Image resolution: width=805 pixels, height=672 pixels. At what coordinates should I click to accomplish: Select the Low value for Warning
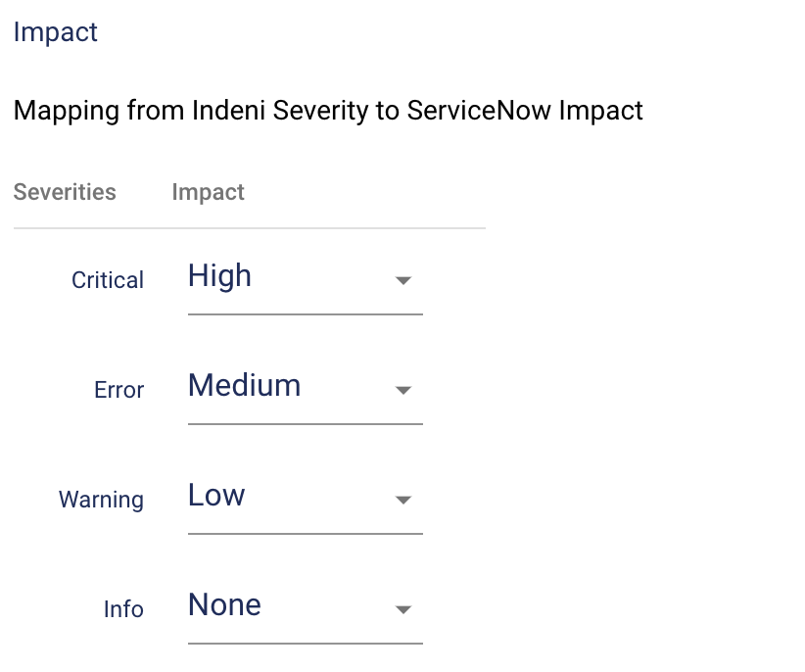[x=216, y=496]
